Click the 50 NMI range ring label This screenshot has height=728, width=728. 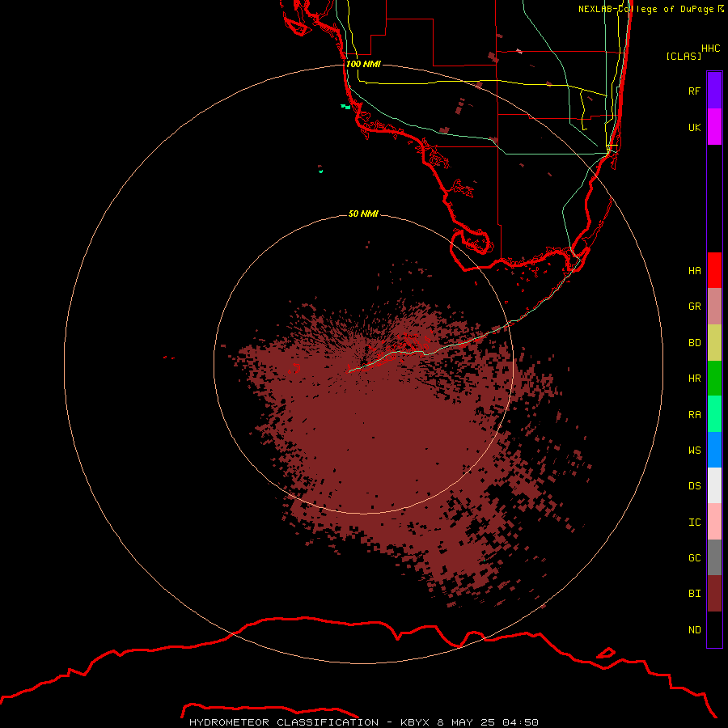(363, 214)
